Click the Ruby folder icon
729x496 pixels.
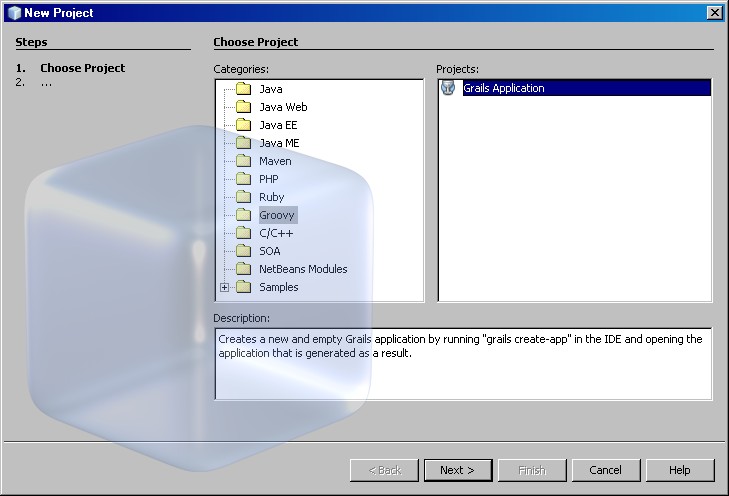coord(244,197)
